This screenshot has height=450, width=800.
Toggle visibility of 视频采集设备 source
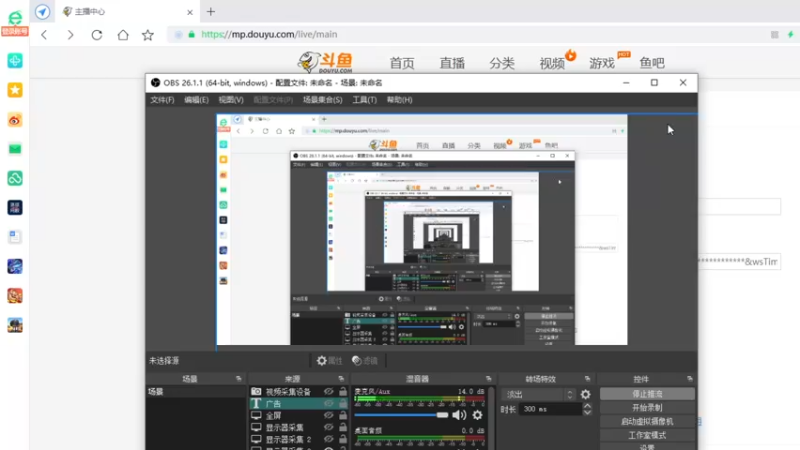tap(329, 391)
